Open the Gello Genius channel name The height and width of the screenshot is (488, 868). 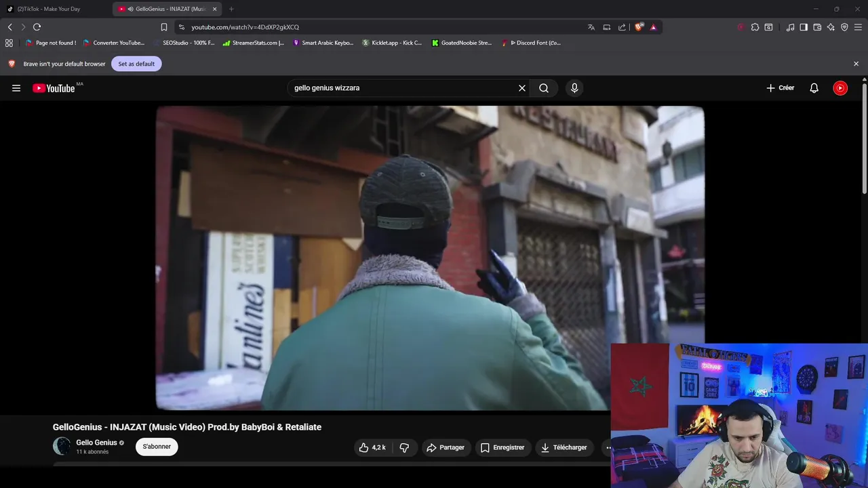(96, 443)
